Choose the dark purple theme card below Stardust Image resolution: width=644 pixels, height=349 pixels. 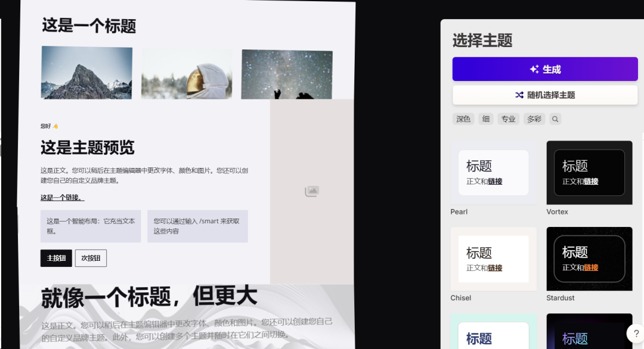pyautogui.click(x=589, y=331)
